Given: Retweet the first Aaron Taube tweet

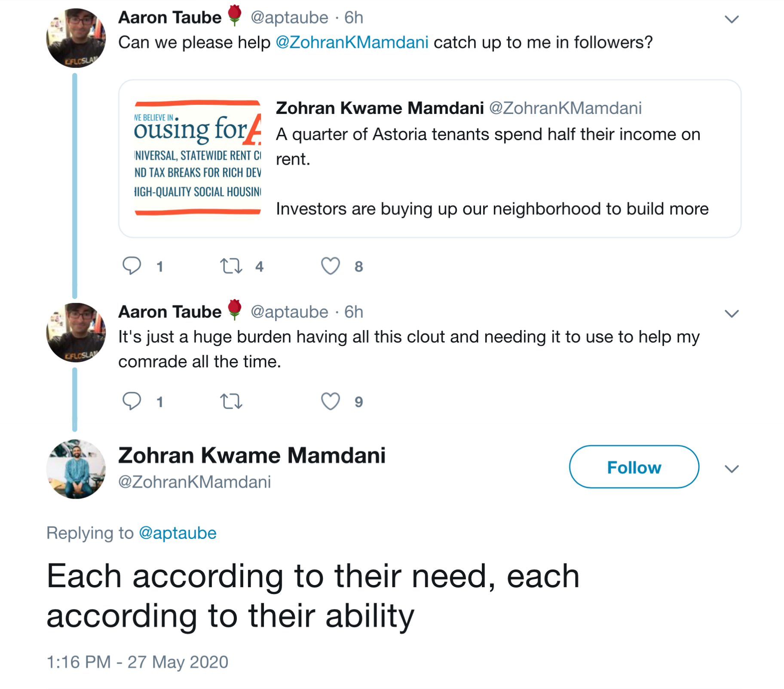Looking at the screenshot, I should pyautogui.click(x=231, y=266).
